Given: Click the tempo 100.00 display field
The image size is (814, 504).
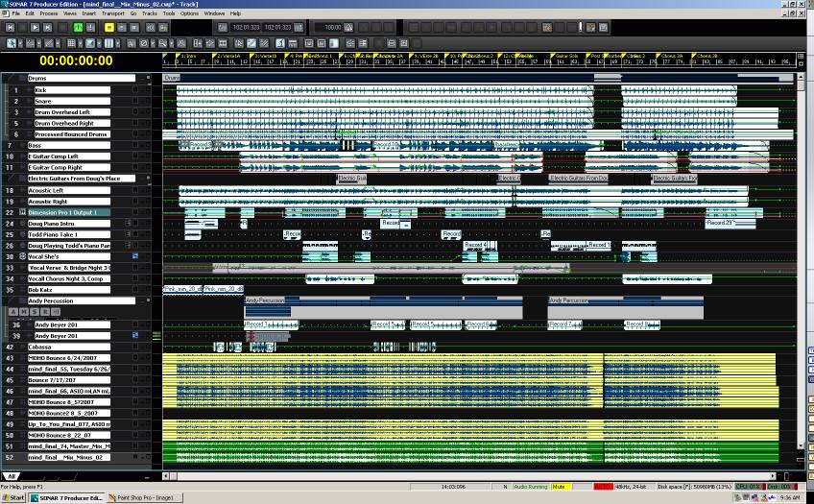Looking at the screenshot, I should (x=333, y=28).
